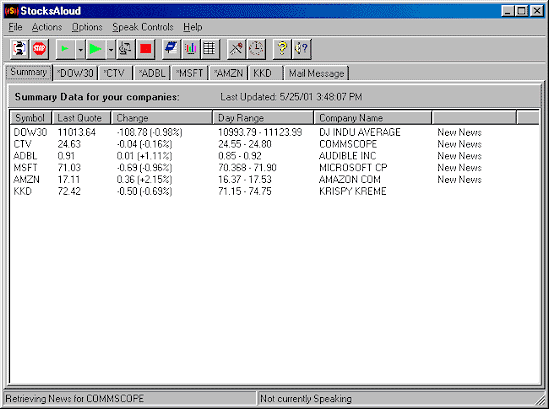The image size is (550, 410).
Task: Click the red STOP sign icon
Action: coord(39,48)
